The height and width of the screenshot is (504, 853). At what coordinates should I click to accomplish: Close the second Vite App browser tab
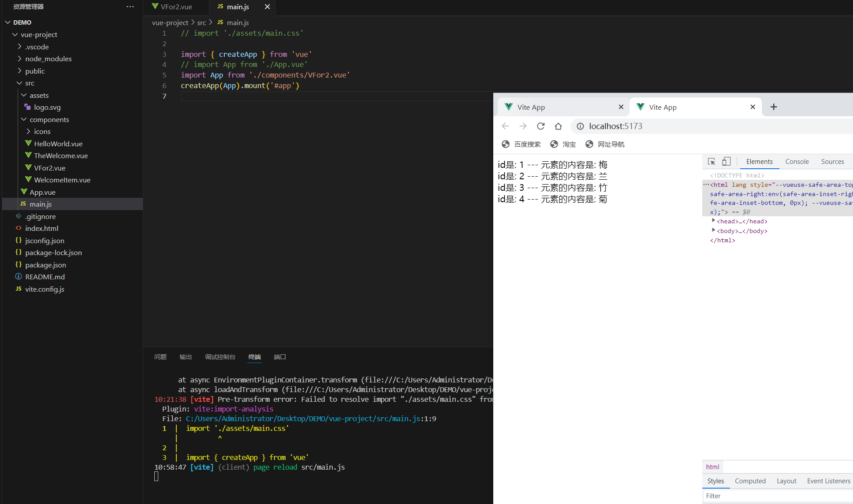tap(752, 107)
